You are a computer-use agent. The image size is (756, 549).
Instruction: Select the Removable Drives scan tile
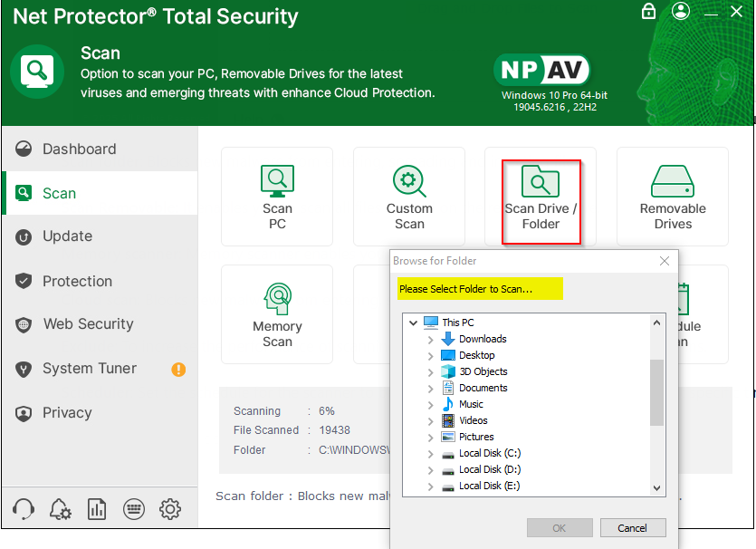(x=673, y=197)
